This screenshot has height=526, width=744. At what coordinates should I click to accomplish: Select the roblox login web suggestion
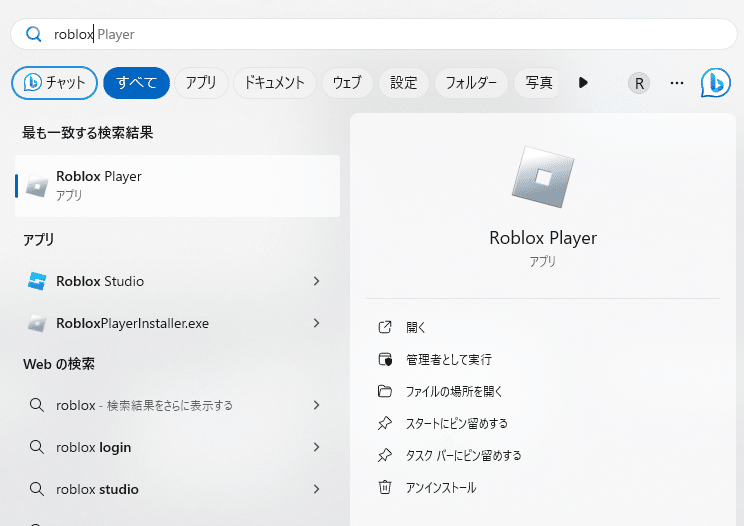coord(177,447)
